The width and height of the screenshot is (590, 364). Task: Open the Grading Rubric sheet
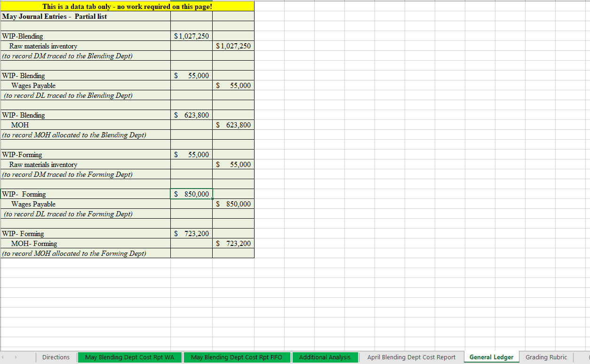click(546, 357)
